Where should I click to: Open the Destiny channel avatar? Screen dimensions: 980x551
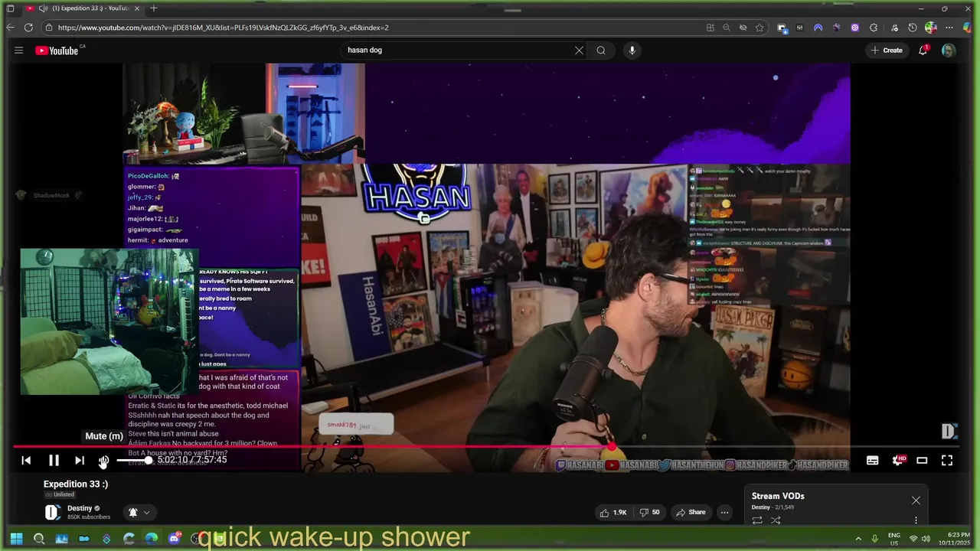(52, 512)
